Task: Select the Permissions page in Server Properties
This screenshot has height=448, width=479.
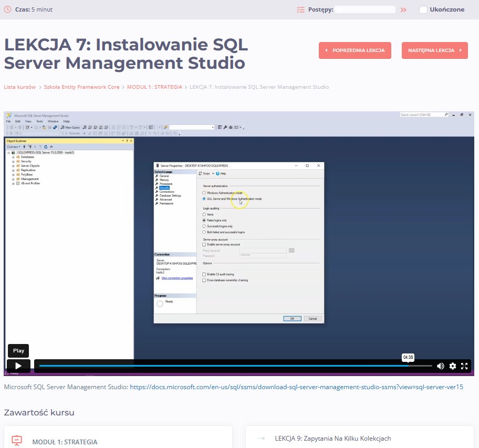Action: point(166,203)
